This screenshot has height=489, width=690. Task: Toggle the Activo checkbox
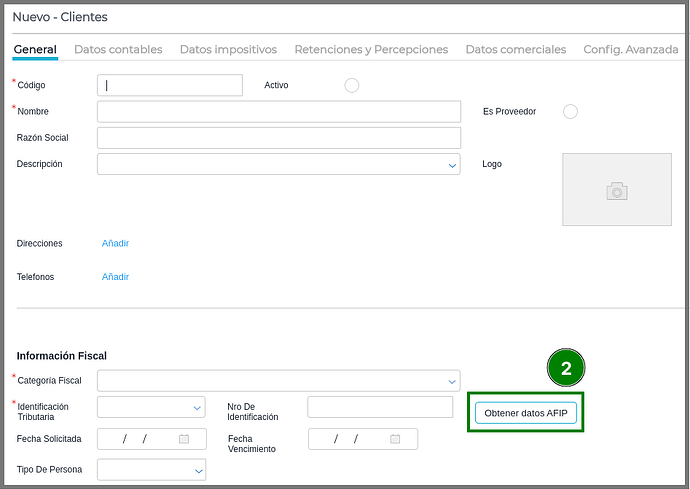click(x=352, y=86)
